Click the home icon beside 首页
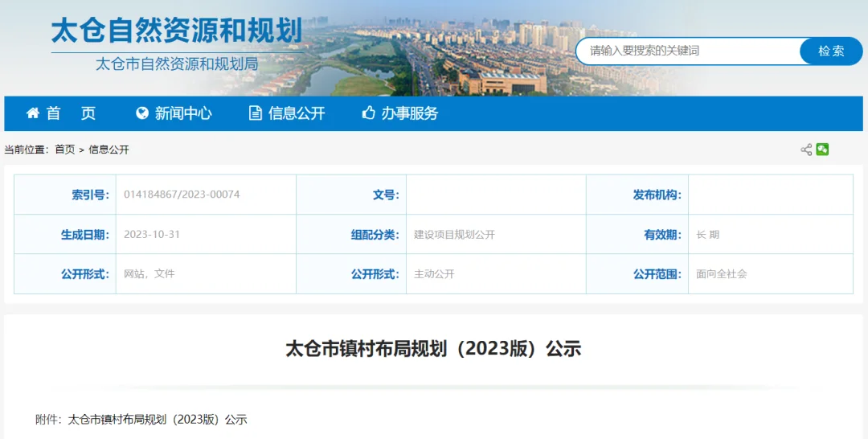Viewport: 868px width, 439px height. tap(33, 113)
